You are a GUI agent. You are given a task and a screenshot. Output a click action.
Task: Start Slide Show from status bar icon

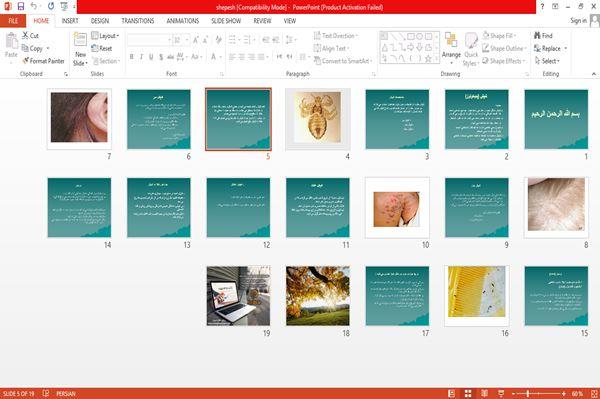click(x=501, y=394)
